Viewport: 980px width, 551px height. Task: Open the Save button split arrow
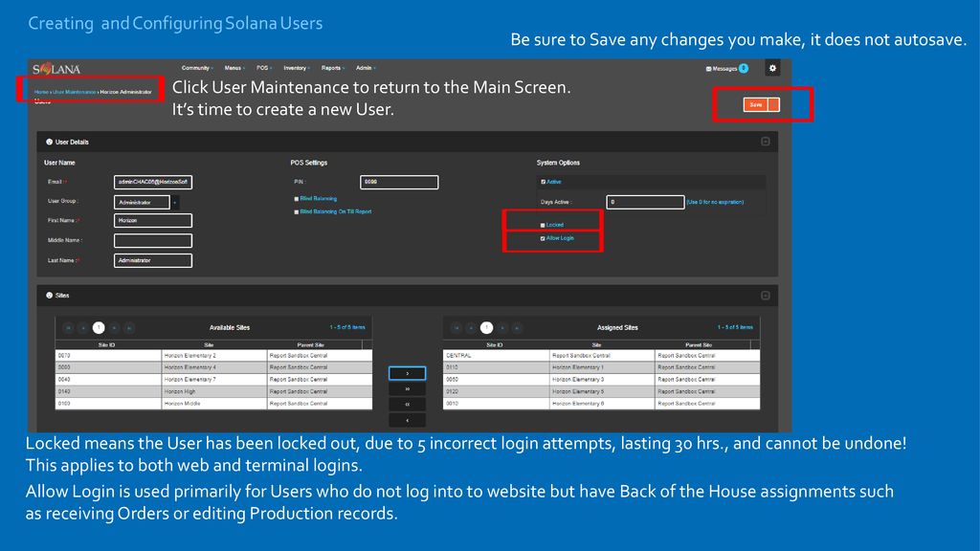(x=773, y=105)
